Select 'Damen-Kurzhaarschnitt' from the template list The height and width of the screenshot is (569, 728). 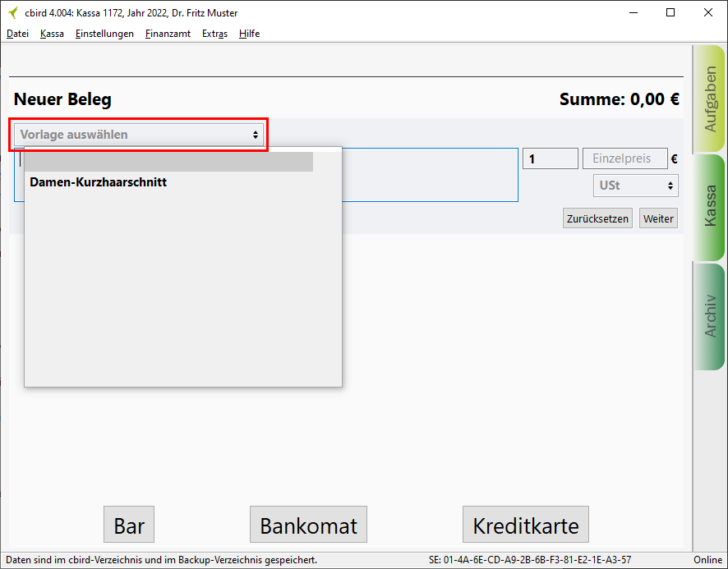click(99, 182)
